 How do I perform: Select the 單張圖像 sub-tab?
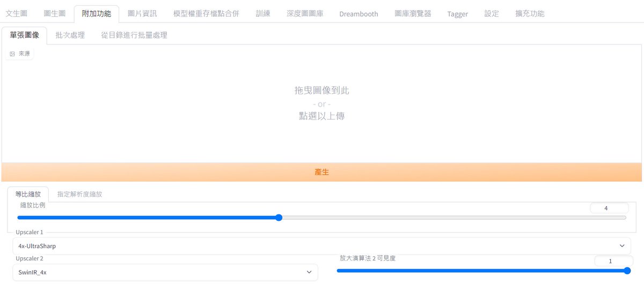(x=25, y=35)
